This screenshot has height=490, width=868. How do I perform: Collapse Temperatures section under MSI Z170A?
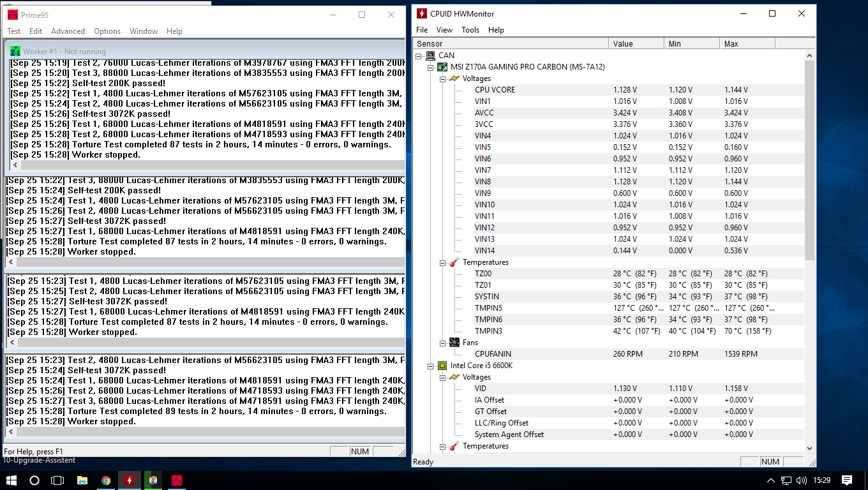[x=443, y=262]
